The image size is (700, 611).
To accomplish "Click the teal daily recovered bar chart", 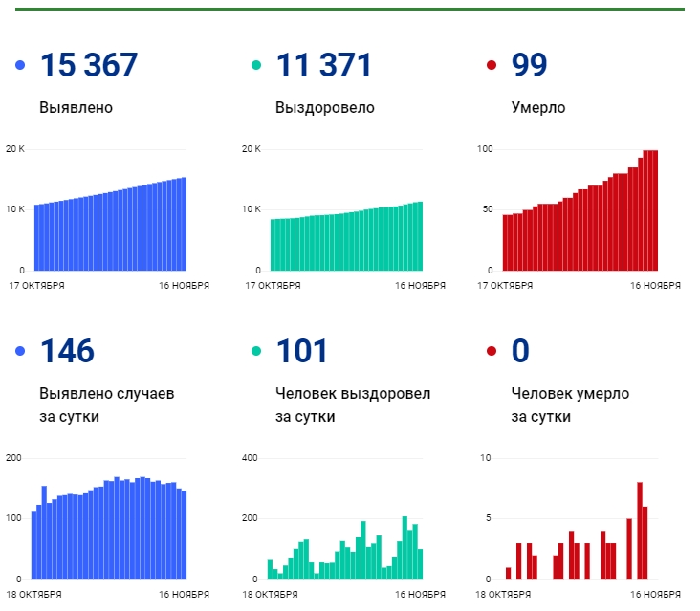I will pyautogui.click(x=345, y=548).
